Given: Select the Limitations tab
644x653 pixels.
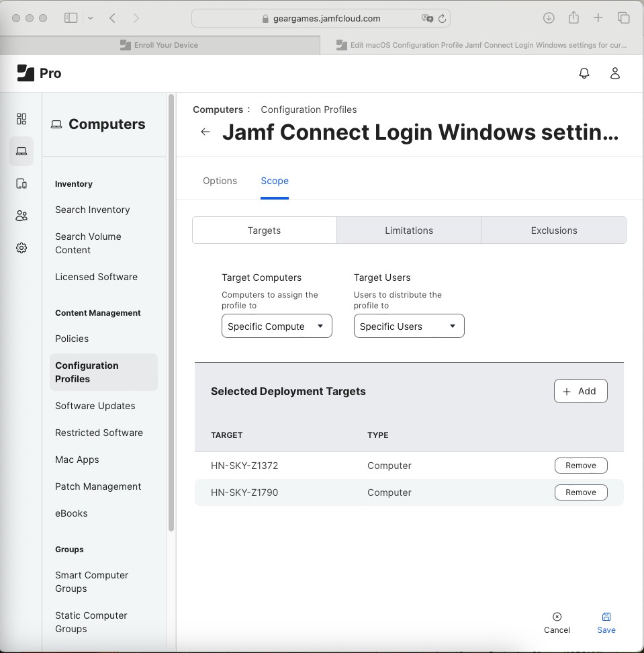Looking at the screenshot, I should pyautogui.click(x=409, y=230).
